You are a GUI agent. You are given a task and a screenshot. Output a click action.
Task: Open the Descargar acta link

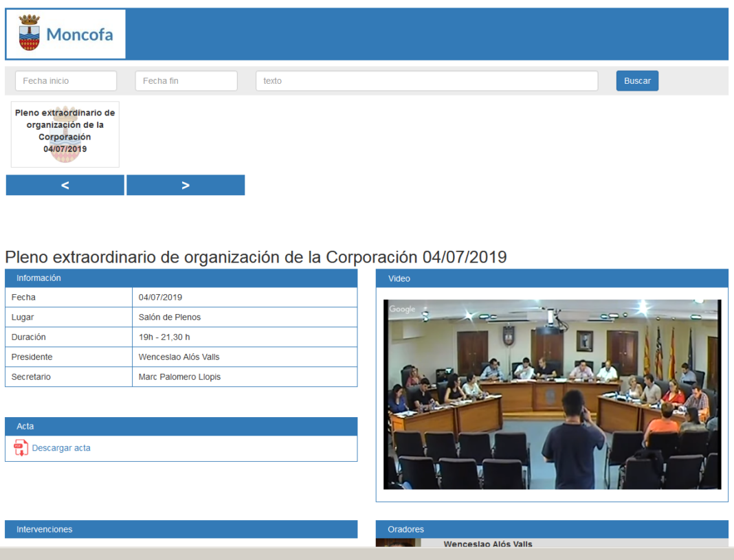61,448
